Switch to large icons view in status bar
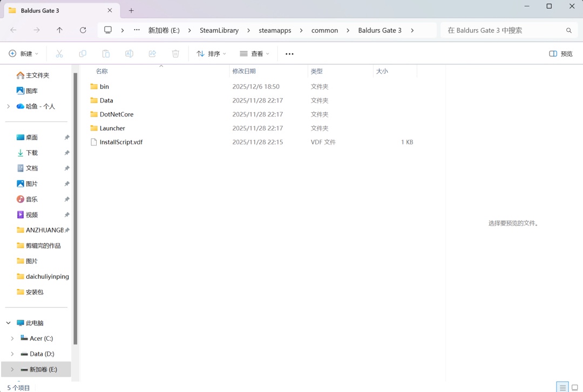Screen dimensions: 583x392 574,387
